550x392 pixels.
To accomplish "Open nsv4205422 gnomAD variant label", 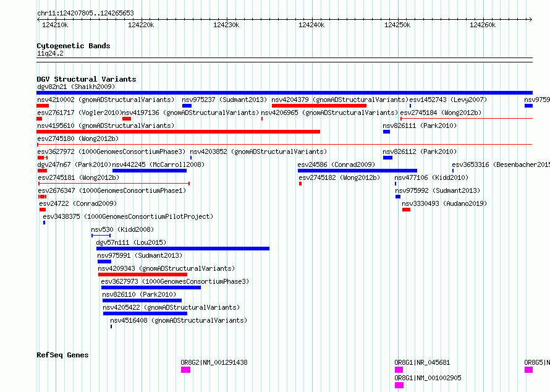I will click(x=171, y=307).
